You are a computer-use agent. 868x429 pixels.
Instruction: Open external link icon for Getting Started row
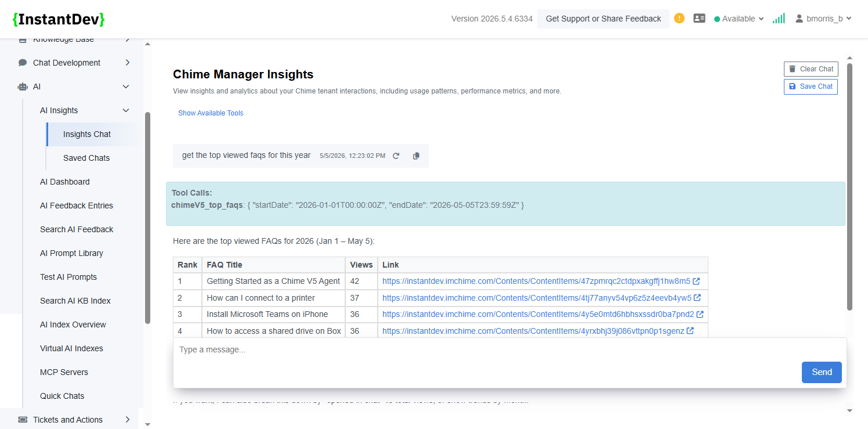[696, 282]
